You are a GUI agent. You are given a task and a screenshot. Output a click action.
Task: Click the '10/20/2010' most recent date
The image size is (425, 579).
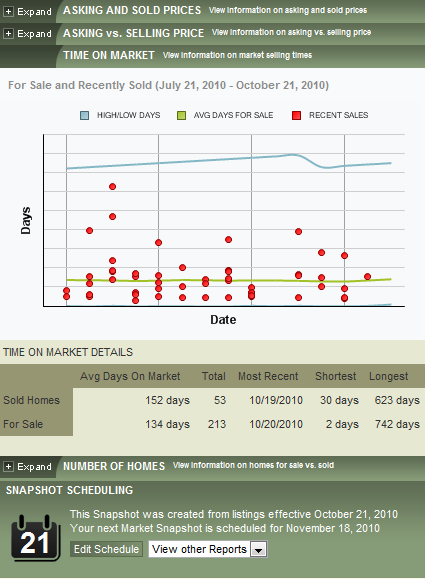click(276, 424)
